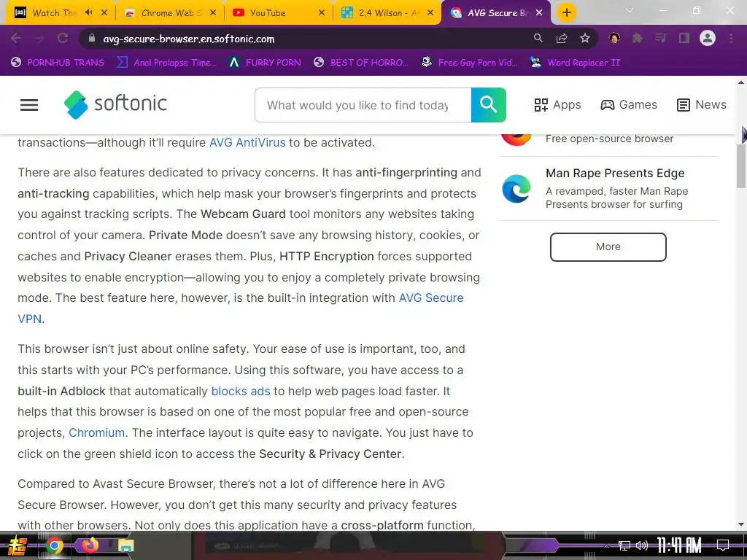747x560 pixels.
Task: Follow the AVG Secure VPN link
Action: (430, 297)
